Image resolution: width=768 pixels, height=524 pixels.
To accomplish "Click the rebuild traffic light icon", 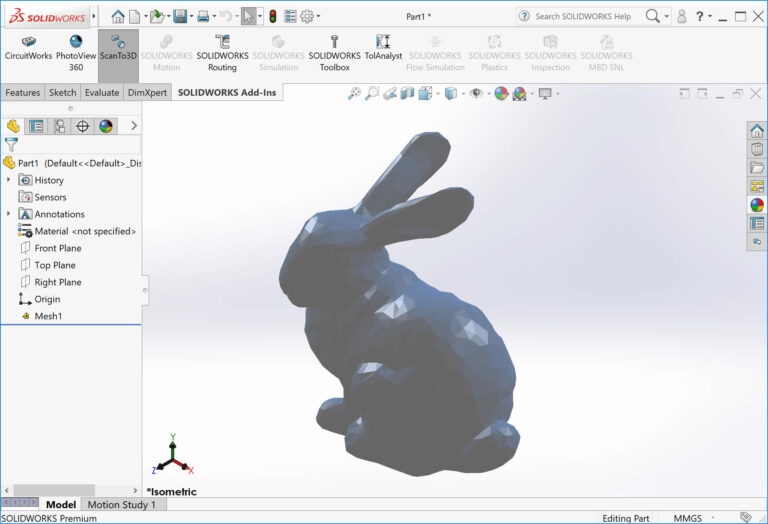I will (272, 16).
